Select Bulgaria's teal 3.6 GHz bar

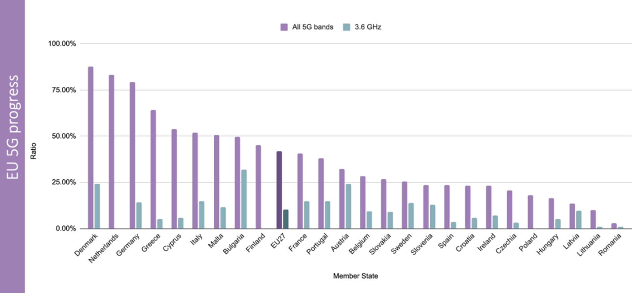click(x=244, y=199)
